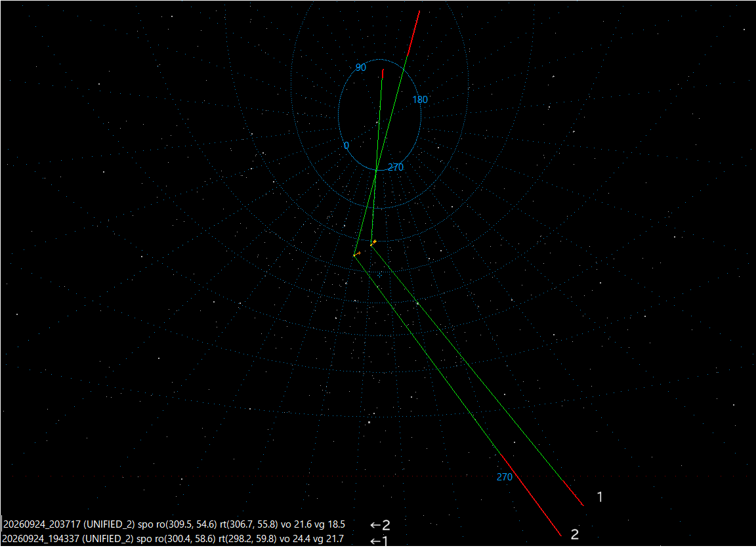This screenshot has height=548, width=756.
Task: Click the 'vg 21.7' velocity value
Action: 329,538
